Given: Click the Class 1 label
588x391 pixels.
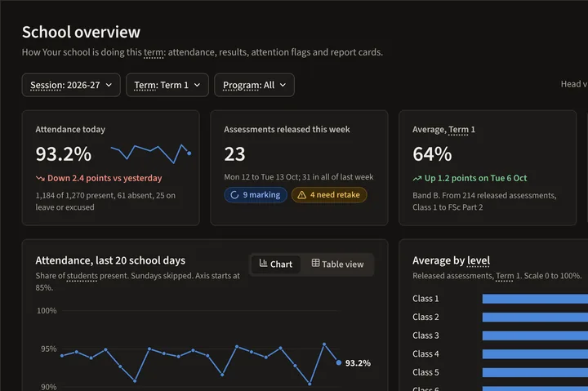Looking at the screenshot, I should click(425, 299).
